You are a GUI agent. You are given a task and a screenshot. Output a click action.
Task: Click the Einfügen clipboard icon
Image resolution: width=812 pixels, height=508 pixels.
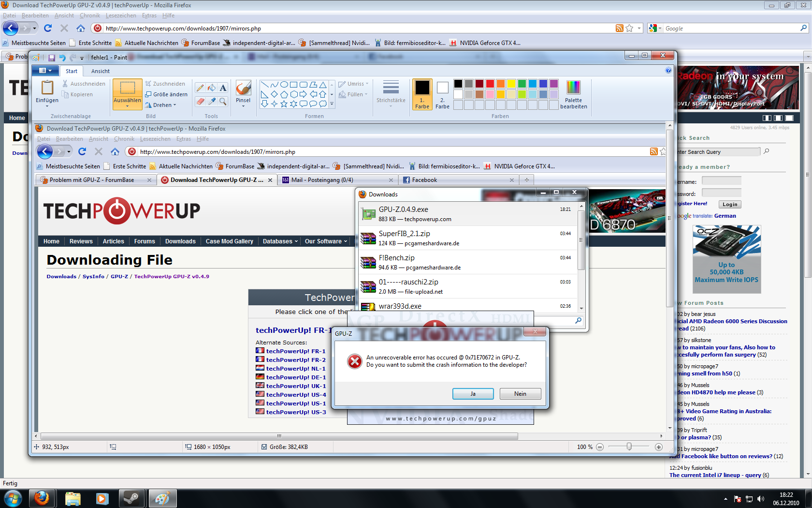click(x=47, y=88)
